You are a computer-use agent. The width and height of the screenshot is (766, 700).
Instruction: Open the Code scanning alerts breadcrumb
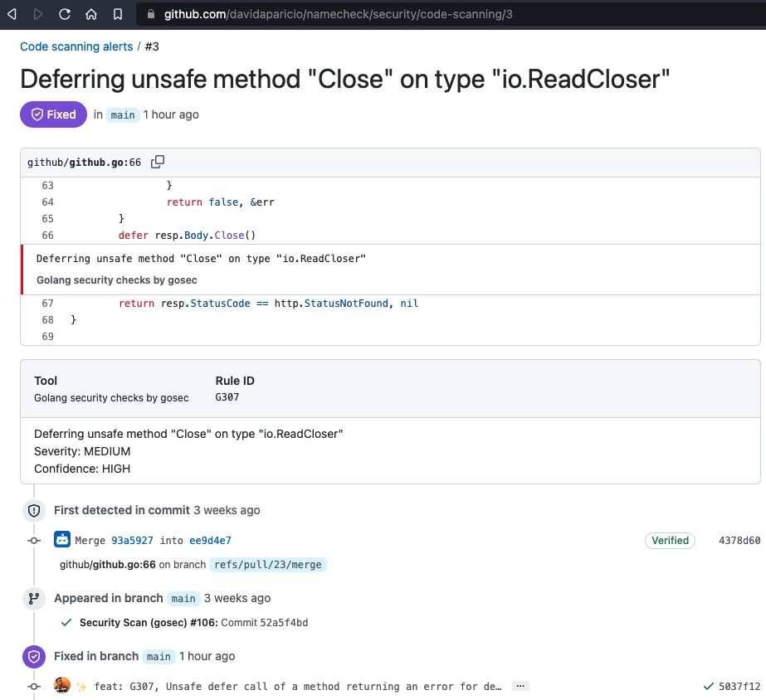(x=76, y=46)
